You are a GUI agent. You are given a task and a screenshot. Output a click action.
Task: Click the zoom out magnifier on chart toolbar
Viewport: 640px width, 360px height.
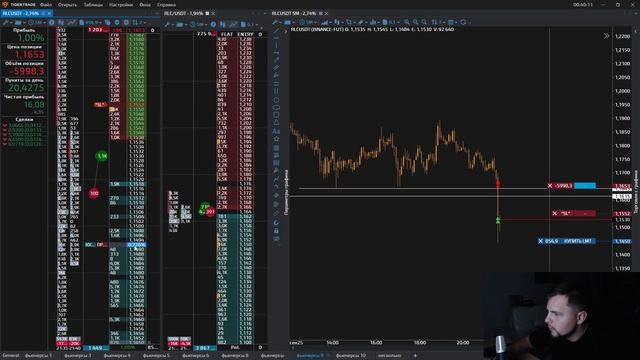point(415,22)
